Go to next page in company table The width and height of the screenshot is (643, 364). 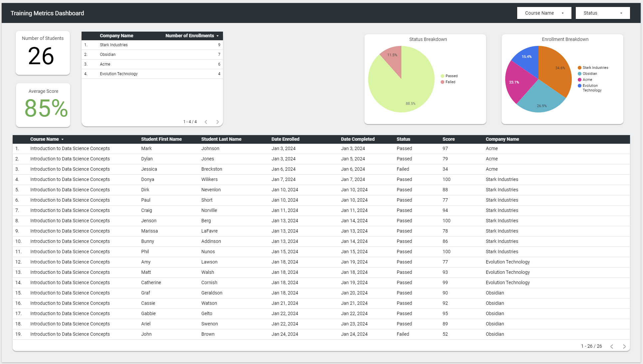click(x=218, y=122)
